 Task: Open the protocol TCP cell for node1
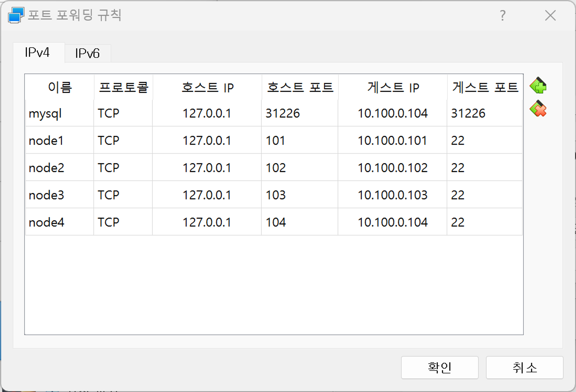(109, 141)
